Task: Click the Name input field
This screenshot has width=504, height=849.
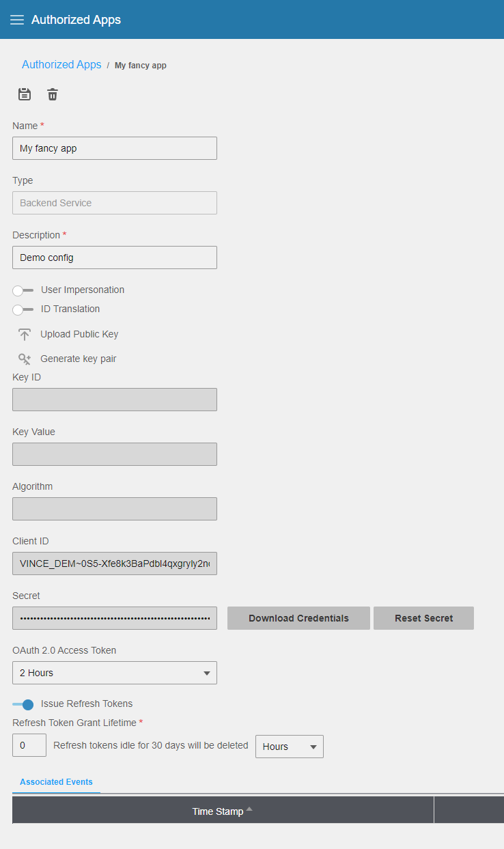Action: (x=115, y=148)
